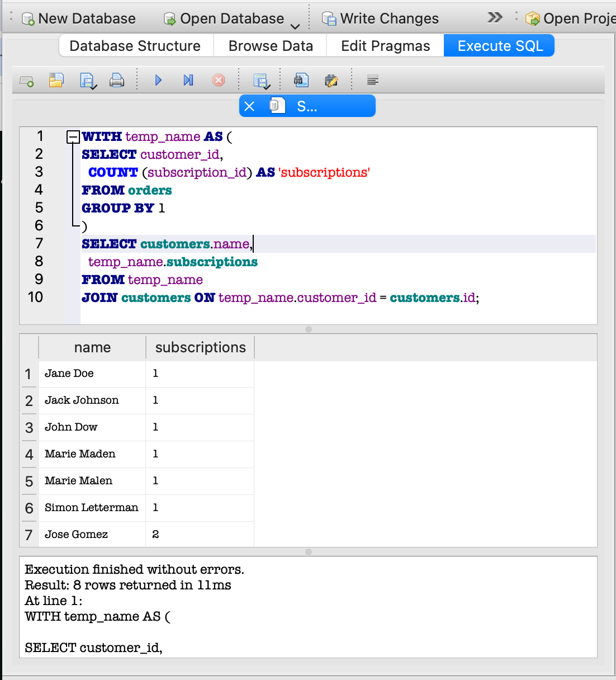Click the red Stop execution icon
The height and width of the screenshot is (680, 616).
click(219, 81)
